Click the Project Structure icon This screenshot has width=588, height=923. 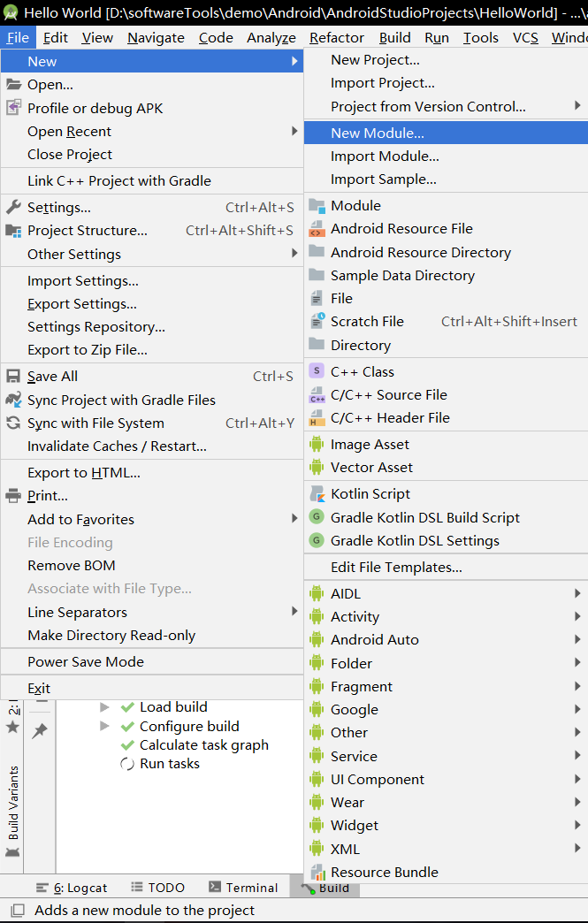coord(13,230)
